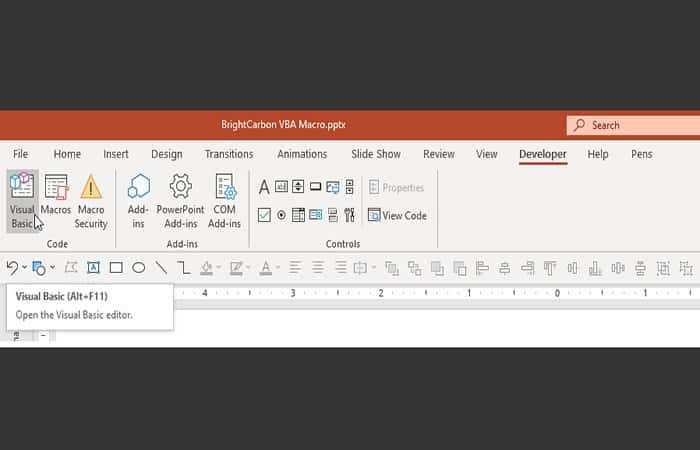Open the Slide Show tab
Image resolution: width=700 pixels, height=450 pixels.
[x=376, y=154]
